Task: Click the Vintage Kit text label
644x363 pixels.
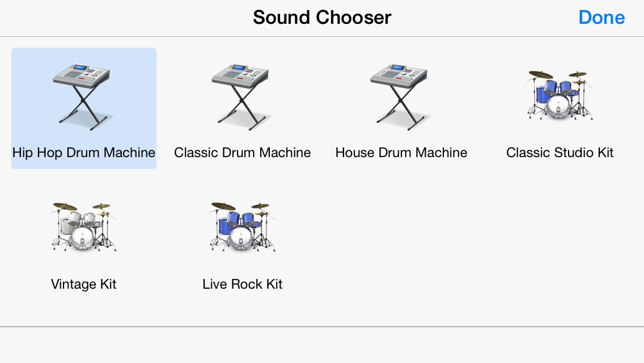Action: point(84,284)
